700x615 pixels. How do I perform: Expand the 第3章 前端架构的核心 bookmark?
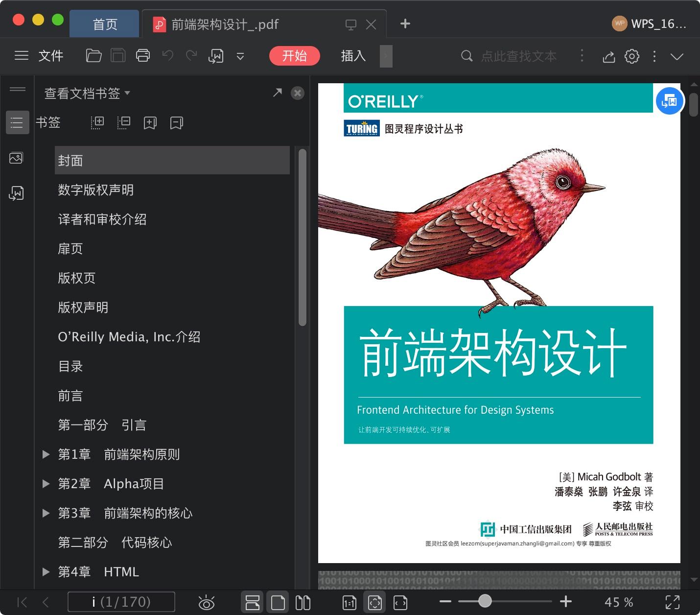tap(46, 513)
